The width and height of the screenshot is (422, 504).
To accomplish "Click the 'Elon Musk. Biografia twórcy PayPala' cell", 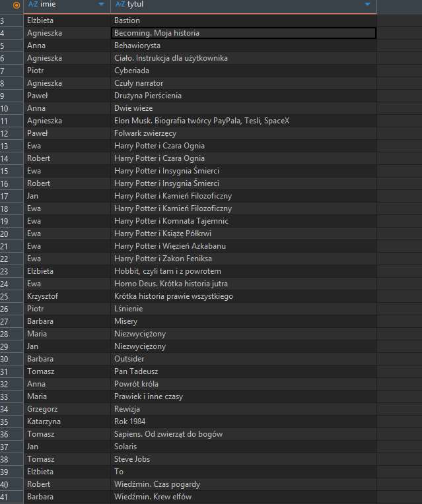I will pos(201,121).
